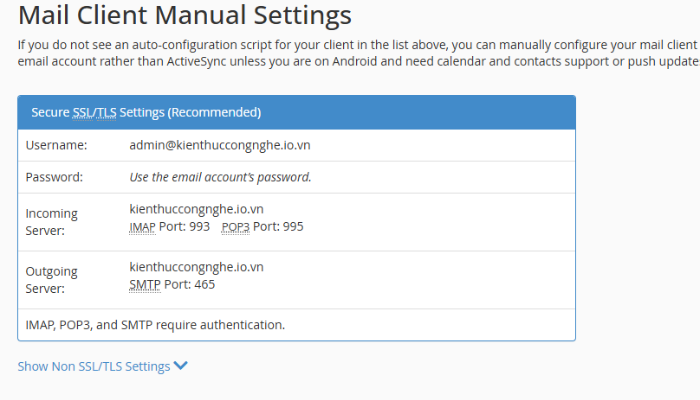Click the Username label
This screenshot has width=700, height=400.
coord(57,145)
